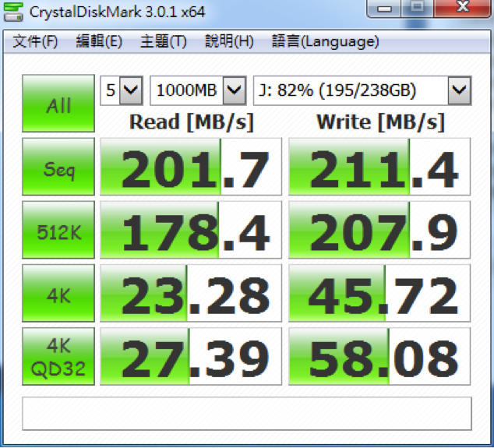This screenshot has height=448, width=494.
Task: Click the Seq read result 201.7
Action: tap(191, 167)
